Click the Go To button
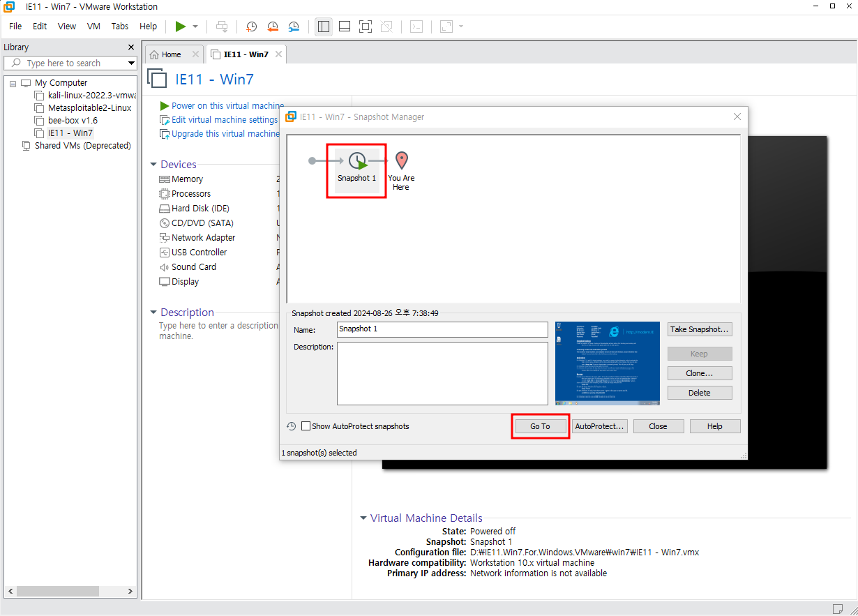Screen dimensions: 858x616 coord(540,426)
